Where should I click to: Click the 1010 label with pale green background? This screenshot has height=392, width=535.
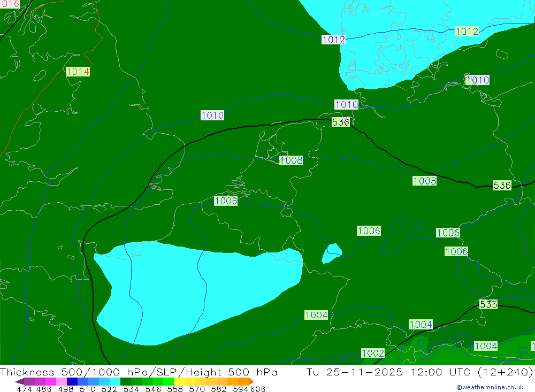(478, 80)
